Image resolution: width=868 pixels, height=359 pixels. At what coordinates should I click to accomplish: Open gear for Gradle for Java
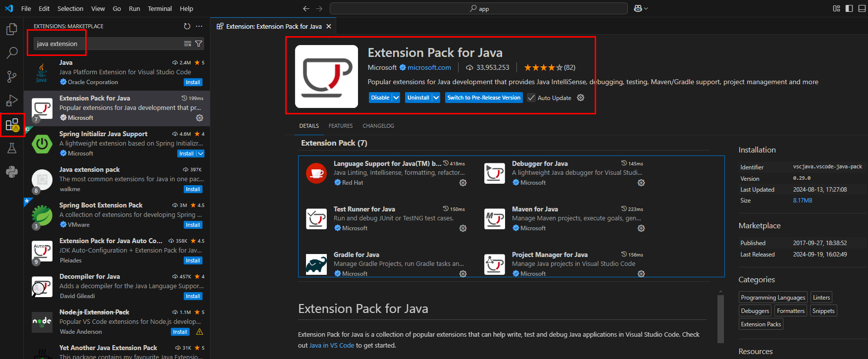click(x=463, y=274)
